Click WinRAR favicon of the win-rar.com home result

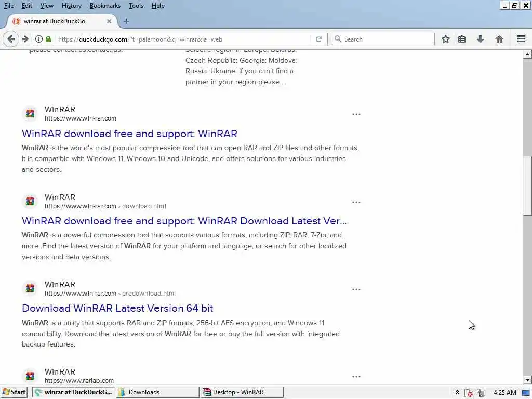(30, 113)
